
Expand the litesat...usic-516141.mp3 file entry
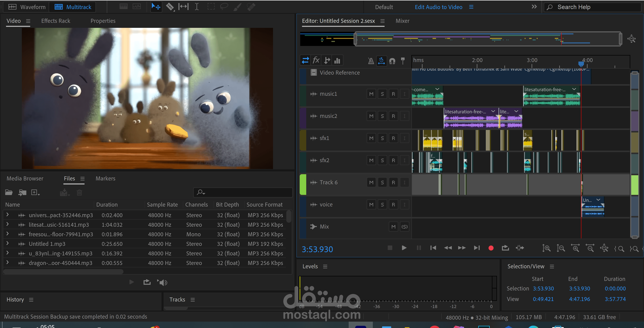(8, 224)
